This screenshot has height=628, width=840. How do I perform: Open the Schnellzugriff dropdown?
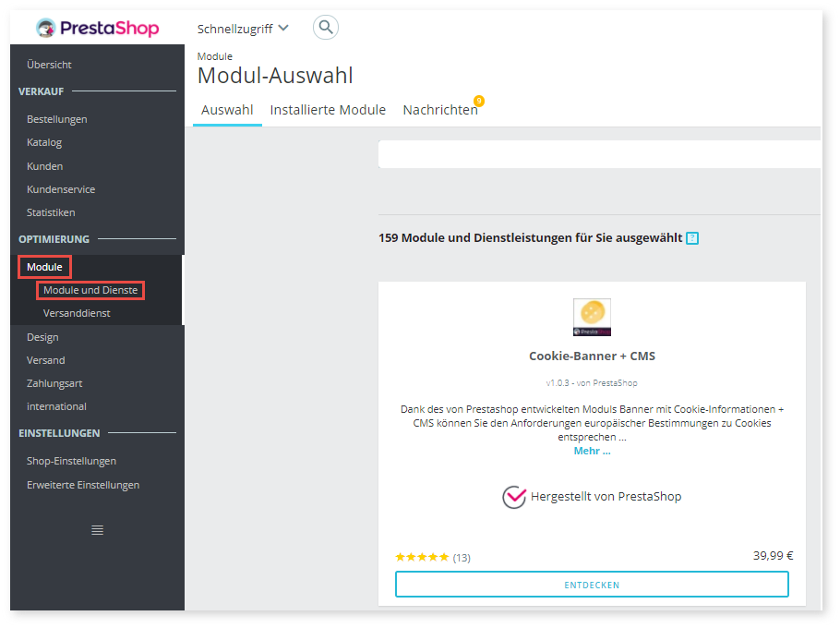pos(243,28)
